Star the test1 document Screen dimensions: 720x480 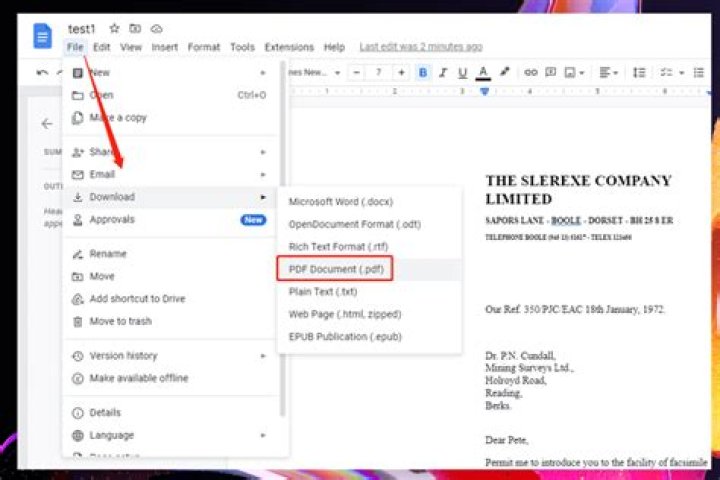click(x=114, y=28)
